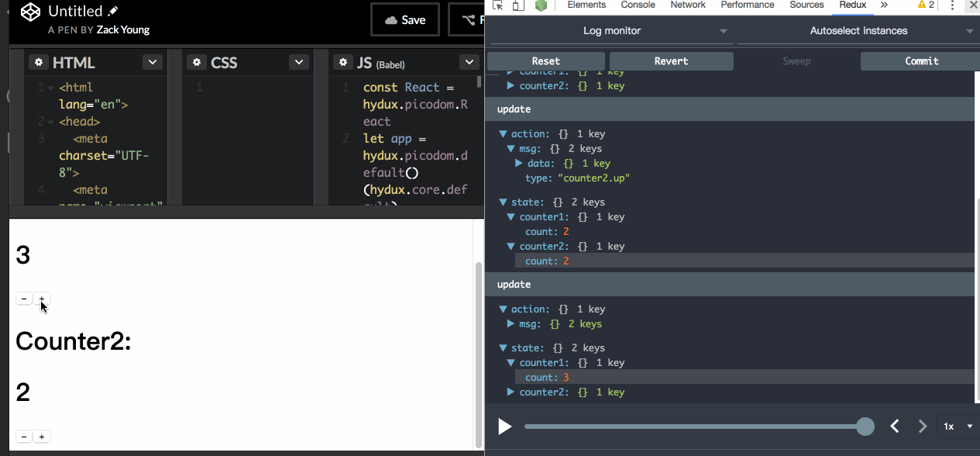
Task: Click the Save button
Action: pyautogui.click(x=404, y=20)
